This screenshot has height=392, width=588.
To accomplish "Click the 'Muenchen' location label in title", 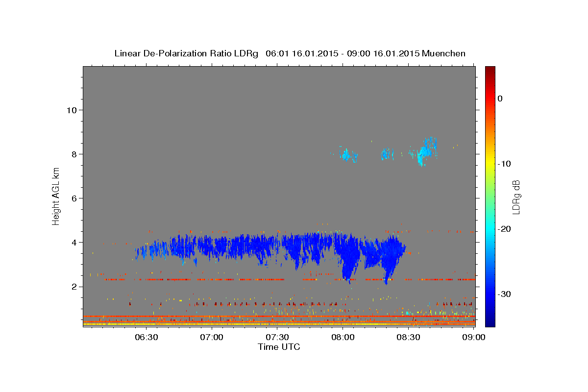I will pos(444,53).
